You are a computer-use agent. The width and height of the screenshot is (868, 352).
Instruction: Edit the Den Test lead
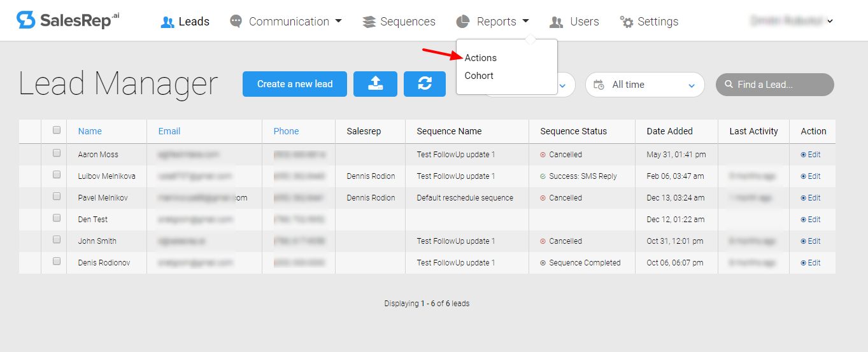tap(811, 220)
